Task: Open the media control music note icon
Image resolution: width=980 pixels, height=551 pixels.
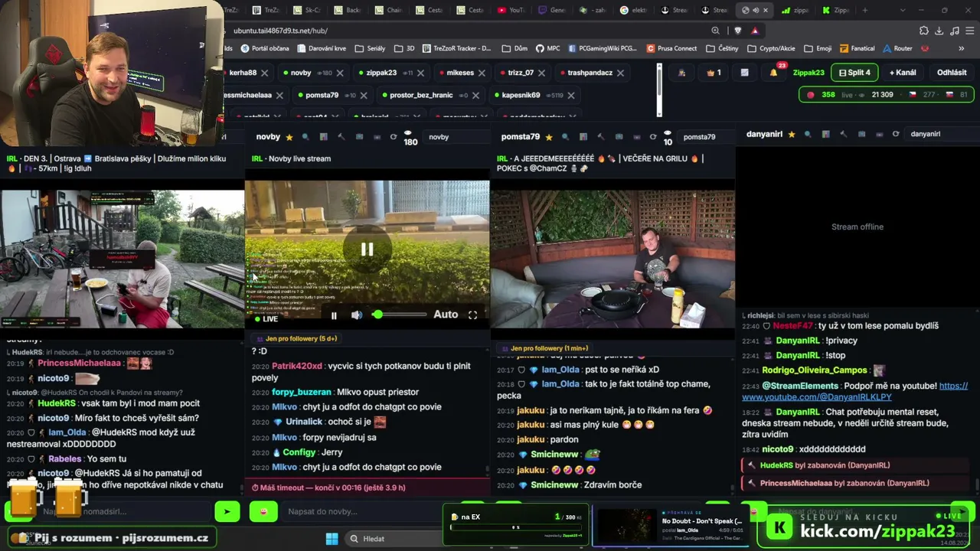Action: [x=954, y=31]
